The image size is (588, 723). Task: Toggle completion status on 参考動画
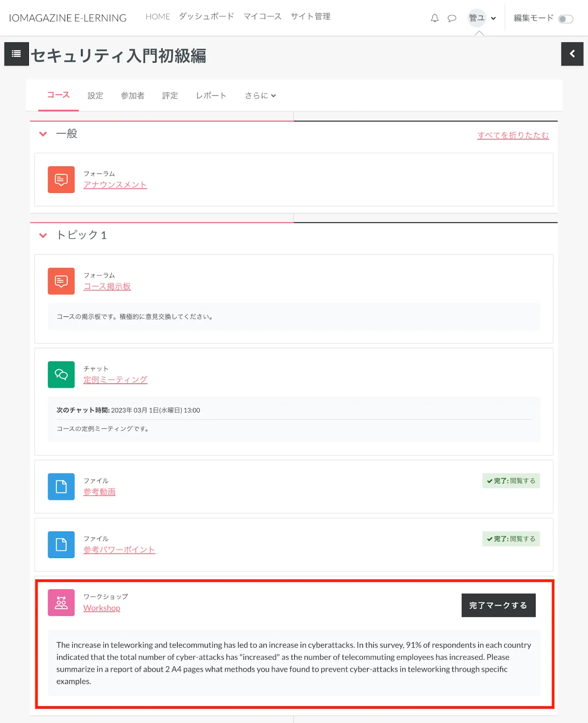pyautogui.click(x=511, y=481)
